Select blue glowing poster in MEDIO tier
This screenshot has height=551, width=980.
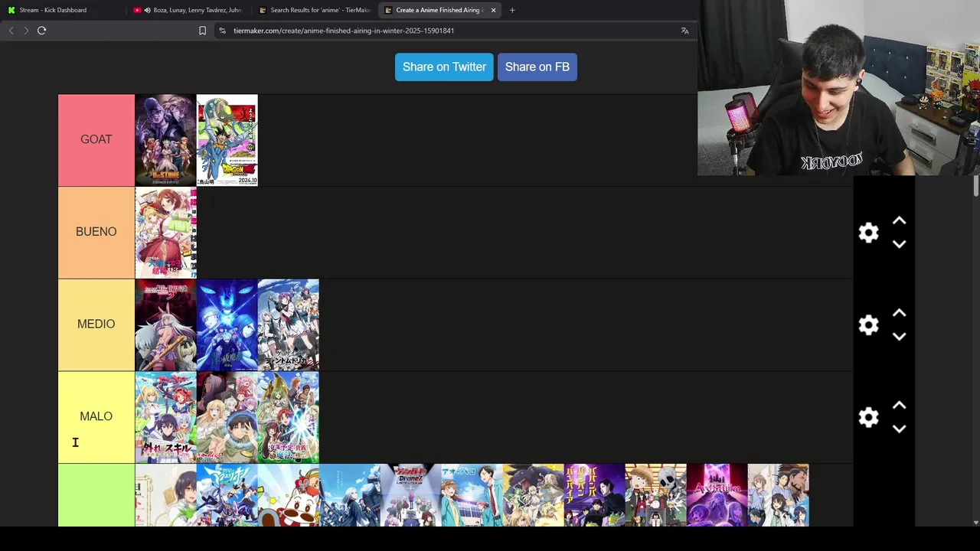[x=227, y=325]
